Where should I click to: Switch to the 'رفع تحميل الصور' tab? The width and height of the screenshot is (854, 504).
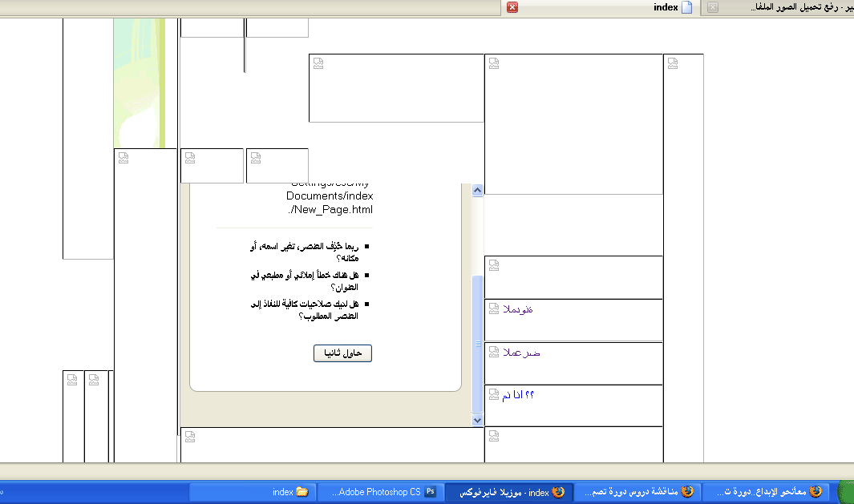click(x=794, y=7)
